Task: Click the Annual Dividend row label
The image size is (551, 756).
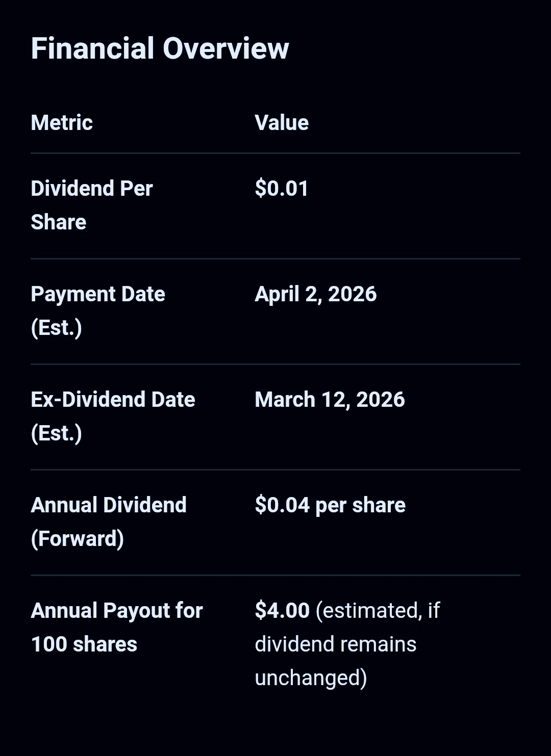Action: tap(109, 505)
